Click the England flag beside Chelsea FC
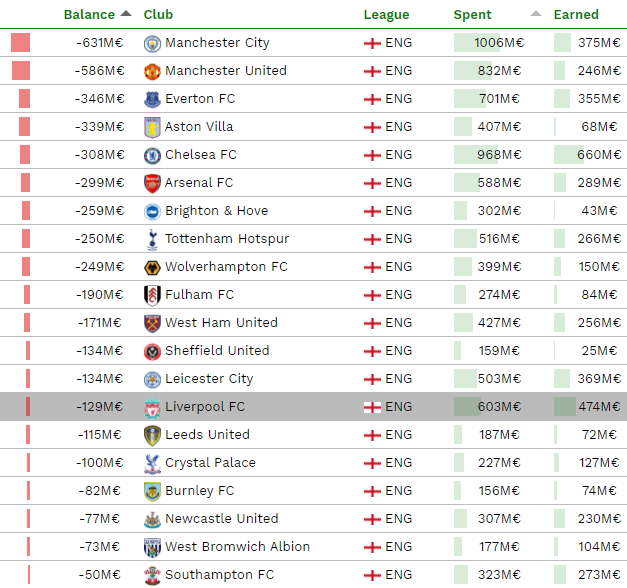This screenshot has height=588, width=627. [372, 155]
